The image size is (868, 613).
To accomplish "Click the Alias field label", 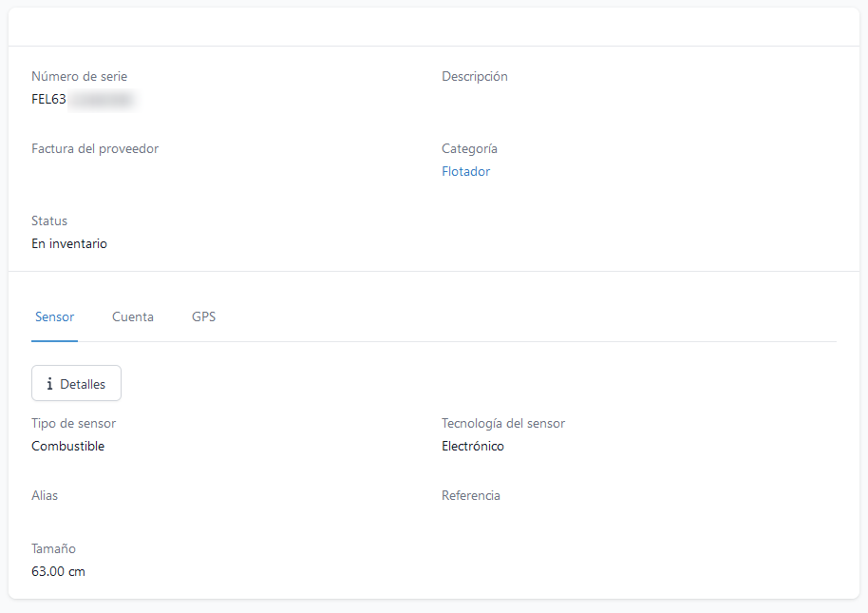I will [45, 496].
